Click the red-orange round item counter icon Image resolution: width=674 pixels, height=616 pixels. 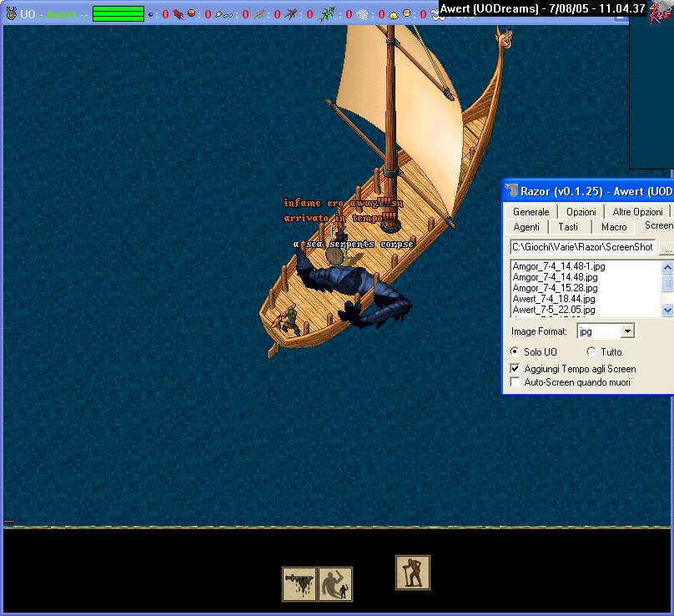(192, 13)
